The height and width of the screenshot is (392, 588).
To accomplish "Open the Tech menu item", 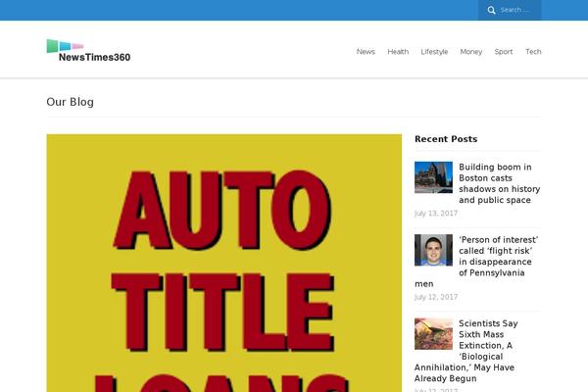I will 533,52.
